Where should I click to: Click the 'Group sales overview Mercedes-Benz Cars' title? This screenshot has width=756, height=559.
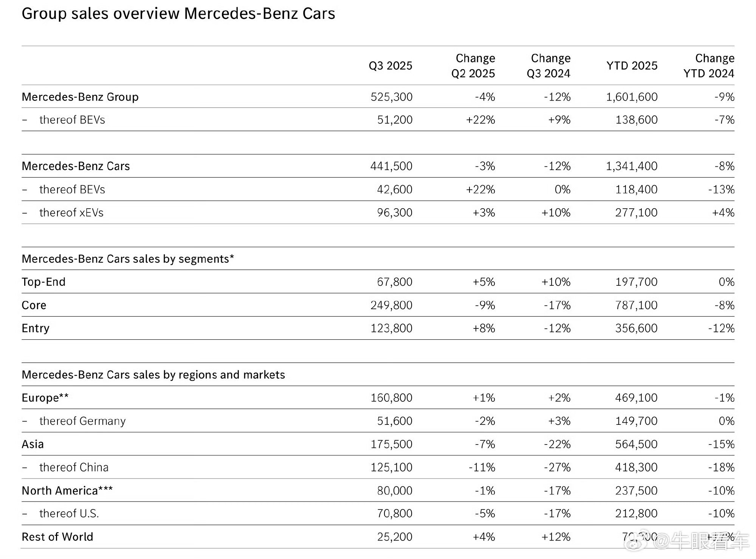click(x=178, y=14)
